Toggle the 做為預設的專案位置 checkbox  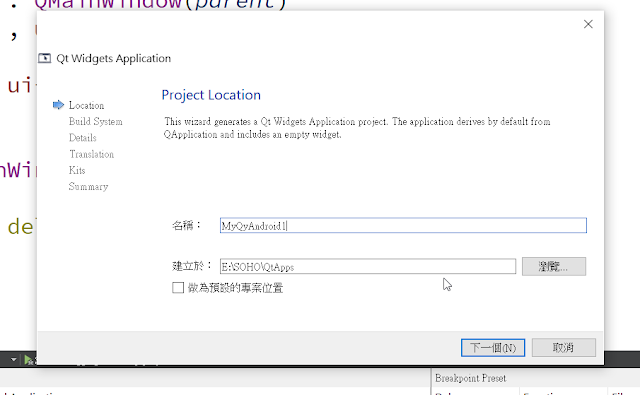178,288
